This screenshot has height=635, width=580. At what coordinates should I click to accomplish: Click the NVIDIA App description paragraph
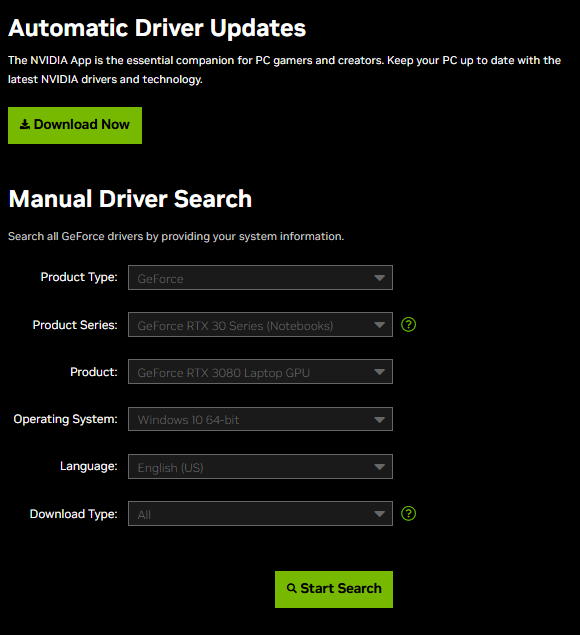[x=284, y=70]
